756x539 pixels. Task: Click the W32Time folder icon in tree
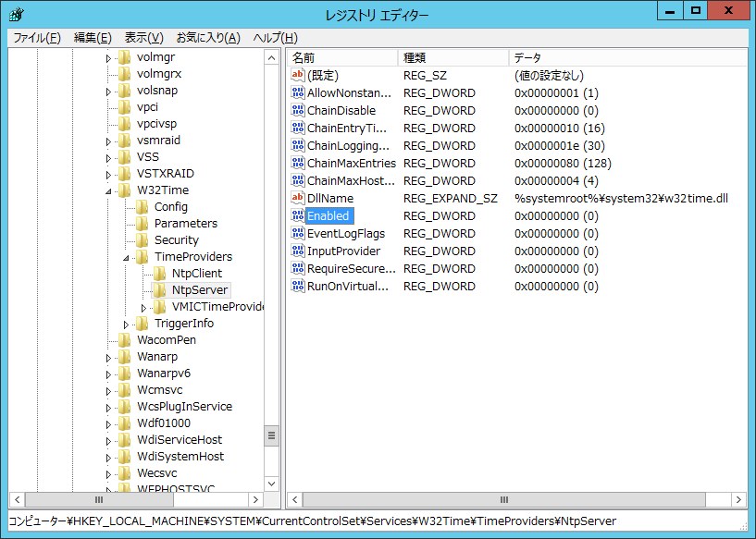[x=126, y=190]
